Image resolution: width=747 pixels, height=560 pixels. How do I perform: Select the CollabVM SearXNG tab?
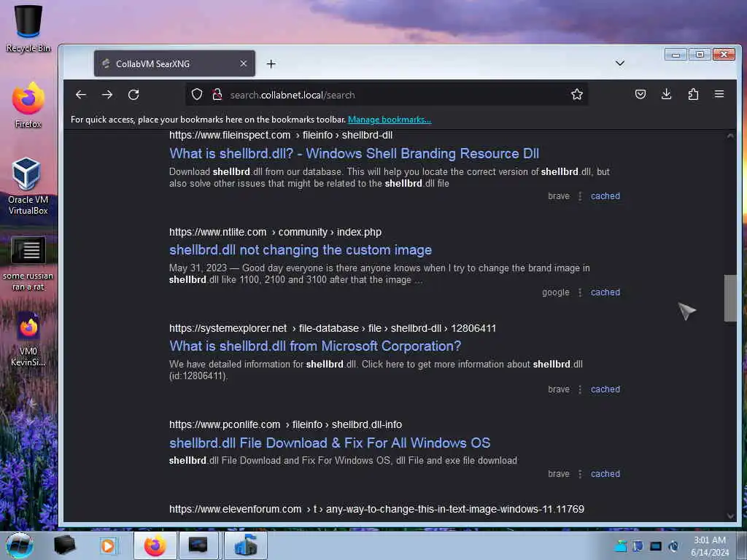point(174,63)
